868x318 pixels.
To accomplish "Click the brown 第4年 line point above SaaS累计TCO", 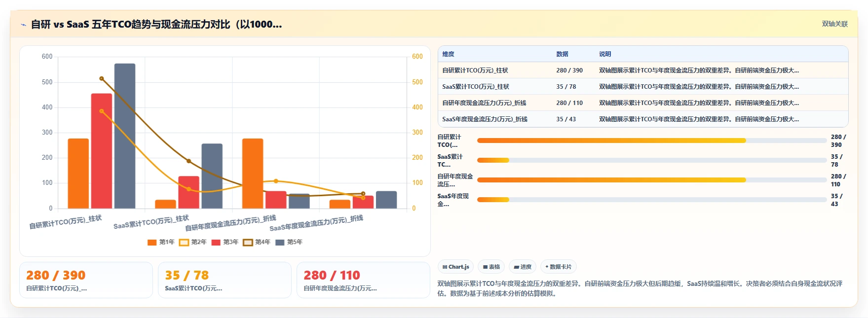I will [189, 161].
